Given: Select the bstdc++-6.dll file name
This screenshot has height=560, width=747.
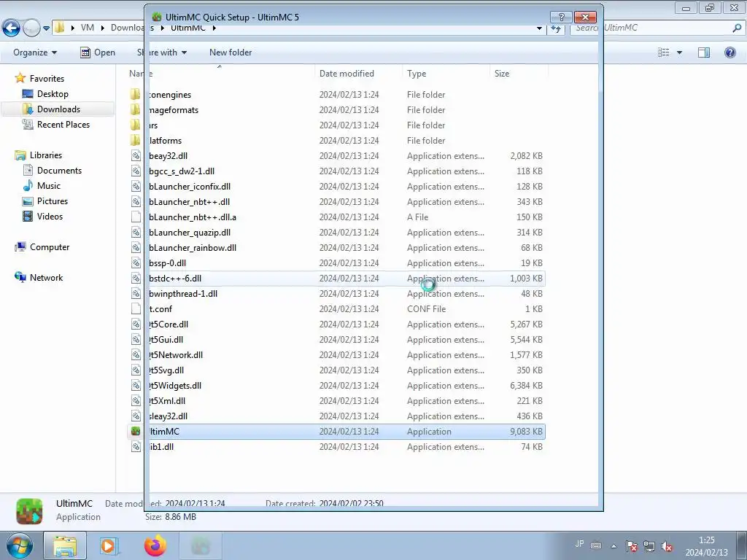Looking at the screenshot, I should tap(175, 278).
